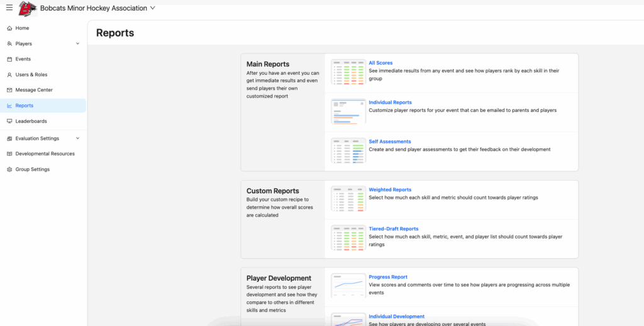The height and width of the screenshot is (326, 644).
Task: Click the Bobcats team logo
Action: [x=27, y=9]
